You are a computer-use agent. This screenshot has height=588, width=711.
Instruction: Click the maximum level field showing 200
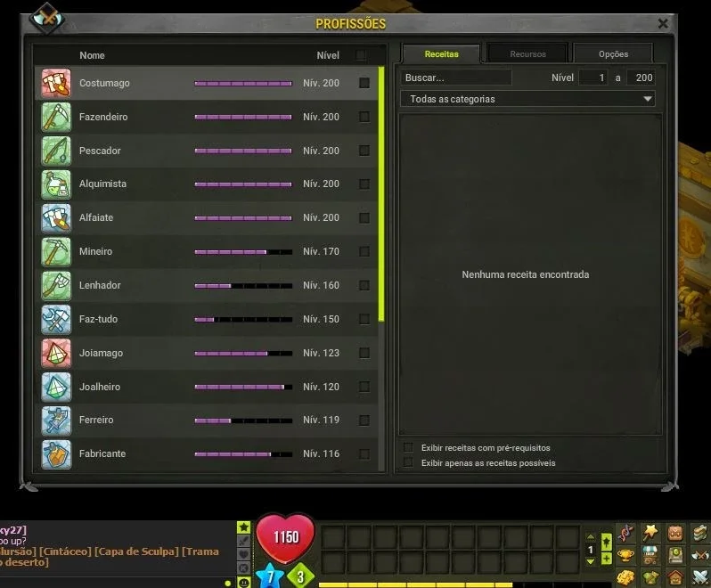pyautogui.click(x=641, y=78)
